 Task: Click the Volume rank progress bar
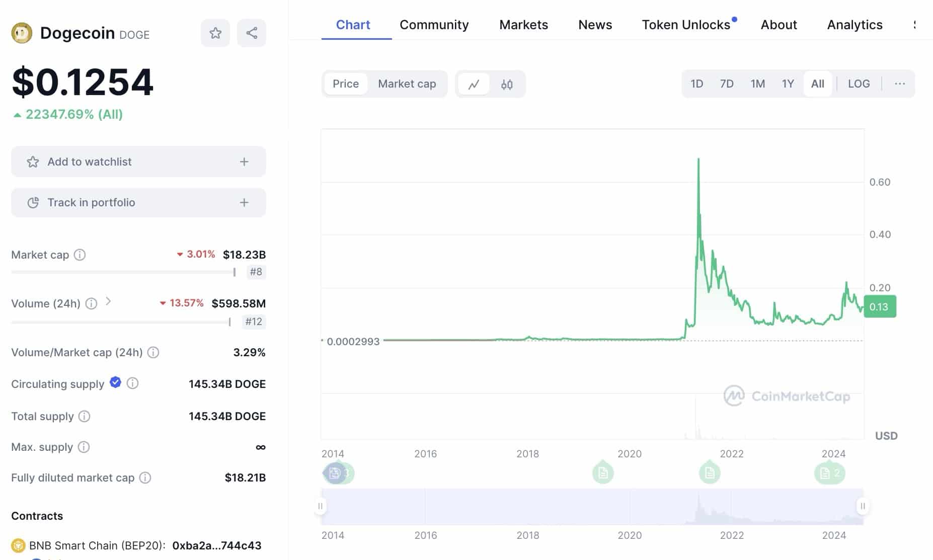(x=121, y=322)
